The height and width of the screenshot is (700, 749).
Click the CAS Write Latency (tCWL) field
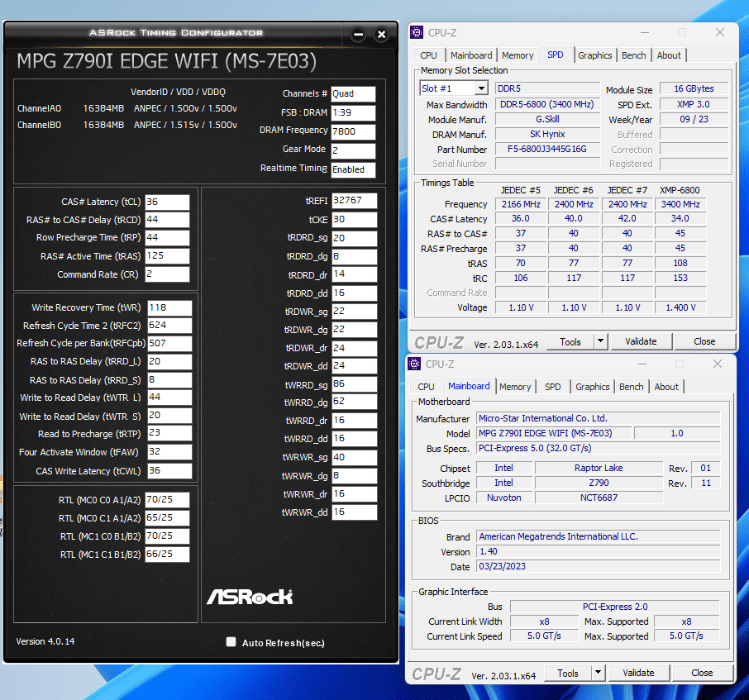169,471
